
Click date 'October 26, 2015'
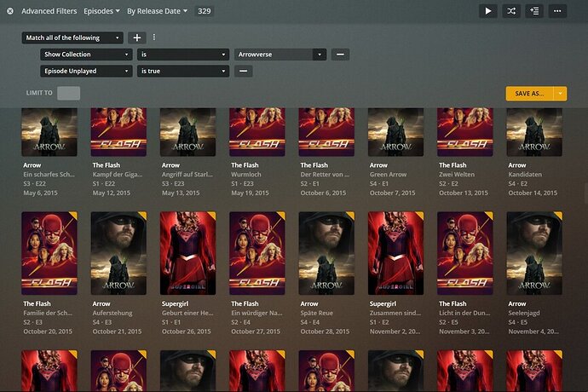point(187,331)
